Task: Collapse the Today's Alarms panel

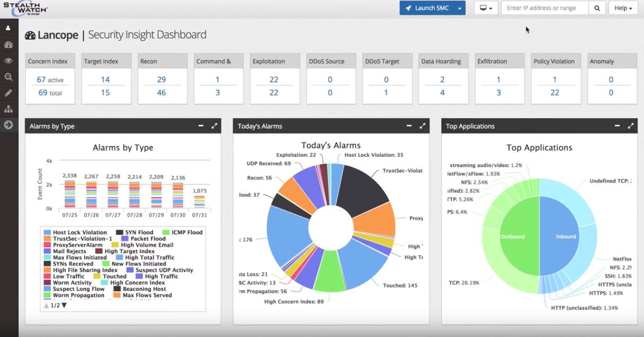Action: 408,126
